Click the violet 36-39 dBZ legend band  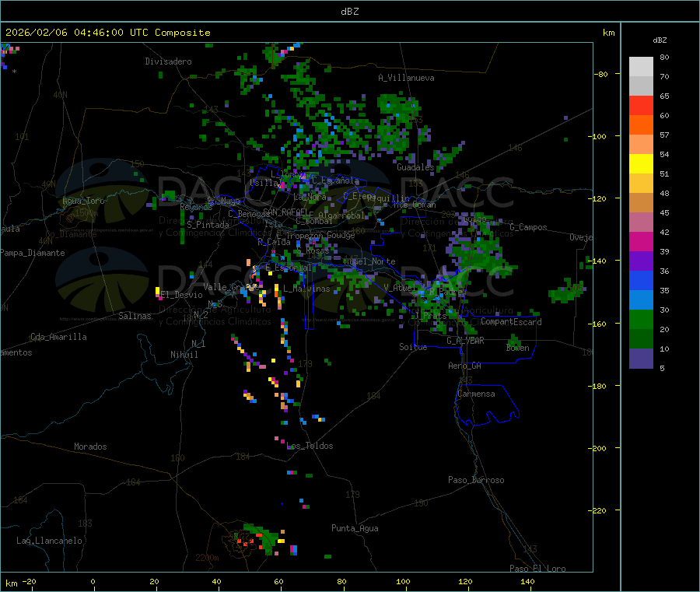641,261
